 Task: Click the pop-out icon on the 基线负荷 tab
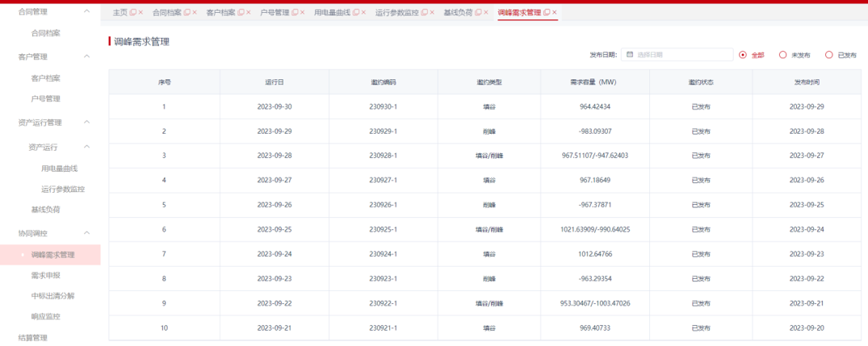coord(478,12)
